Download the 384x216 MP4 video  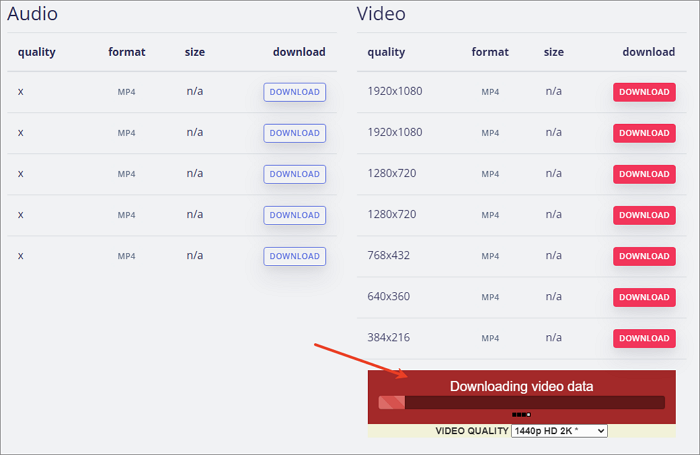point(644,338)
